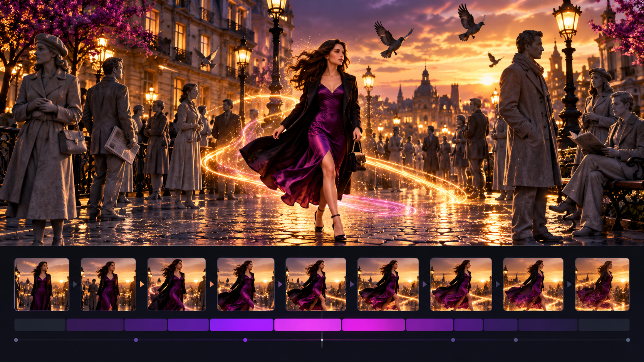Click the white playhead marker on the timeline
Screen dimensions: 644x362
322,340
